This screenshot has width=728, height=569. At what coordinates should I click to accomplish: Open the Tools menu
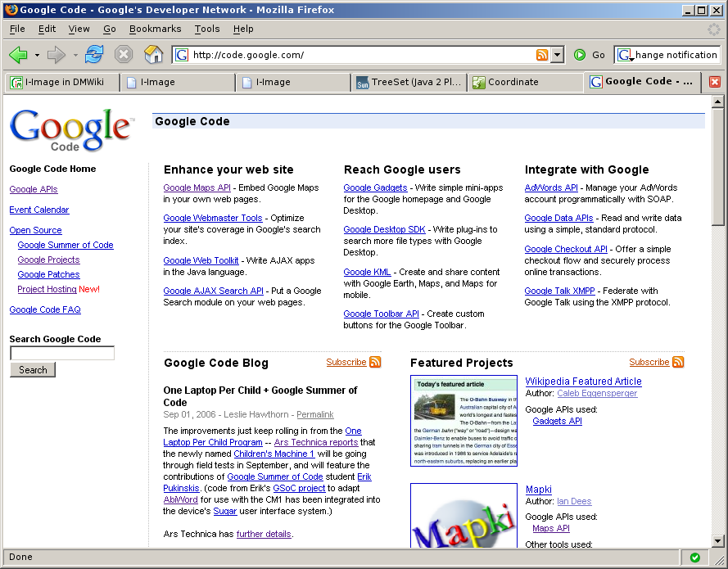click(x=207, y=29)
